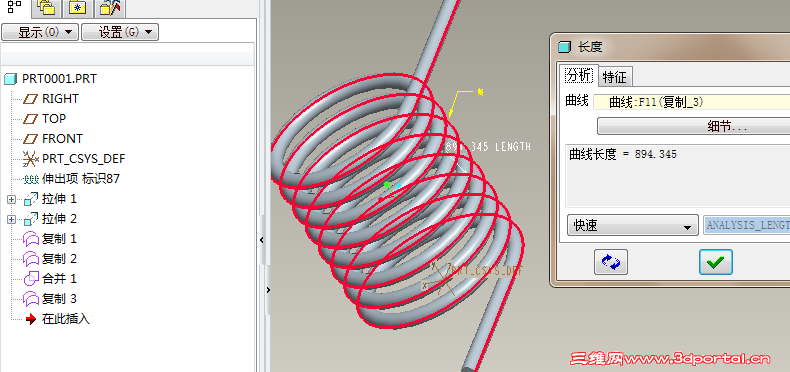The width and height of the screenshot is (790, 372).
Task: Click the ANALYSIS_LENGTH name field
Action: 746,225
